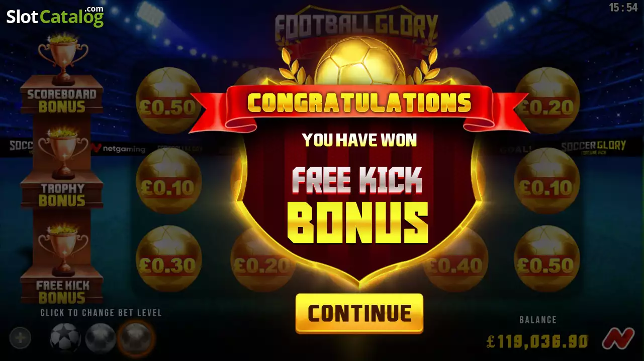Click the plus icon at bottom left
This screenshot has height=361, width=644.
(20, 338)
